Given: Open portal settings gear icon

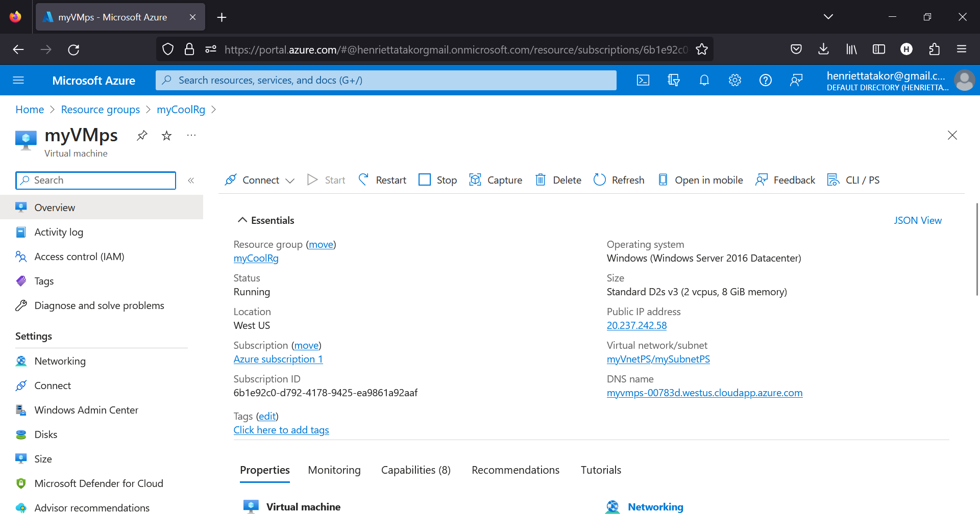Looking at the screenshot, I should 734,80.
